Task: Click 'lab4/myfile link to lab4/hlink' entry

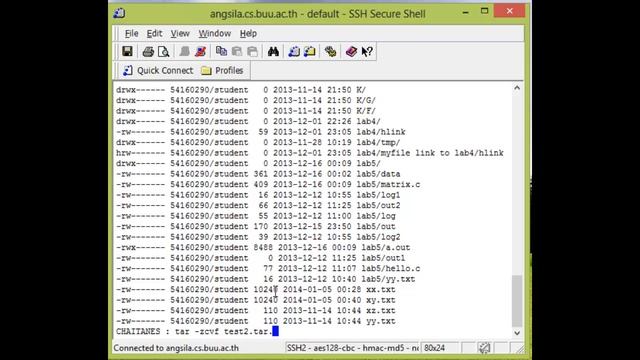Action: pyautogui.click(x=430, y=153)
